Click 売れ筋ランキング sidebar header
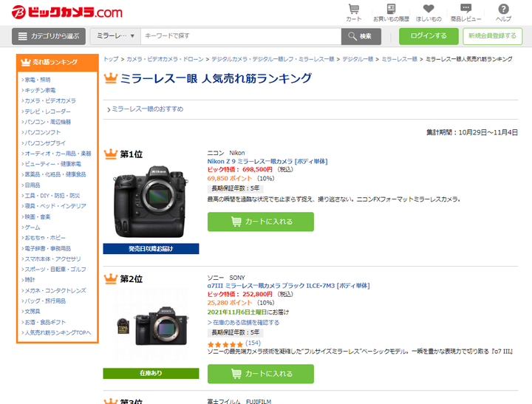532x404 pixels. coord(58,63)
